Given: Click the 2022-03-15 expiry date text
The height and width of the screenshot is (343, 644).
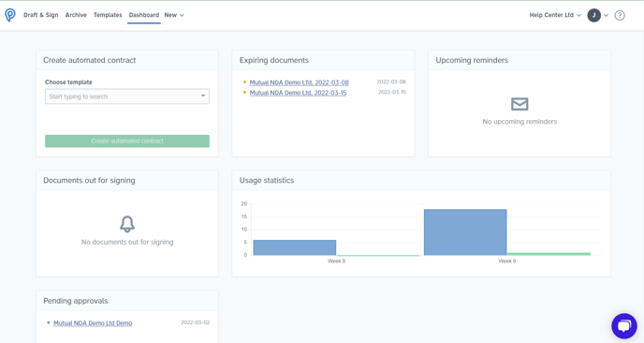Looking at the screenshot, I should (392, 92).
